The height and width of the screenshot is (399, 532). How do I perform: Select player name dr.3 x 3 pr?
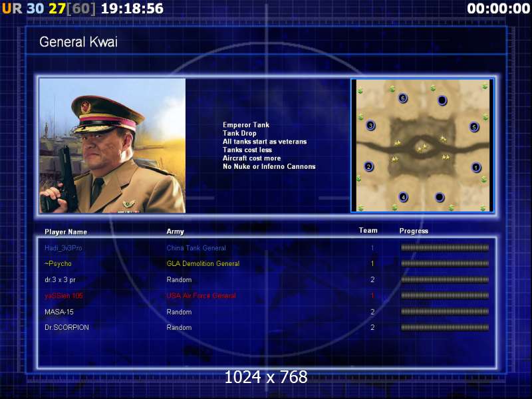(x=60, y=280)
